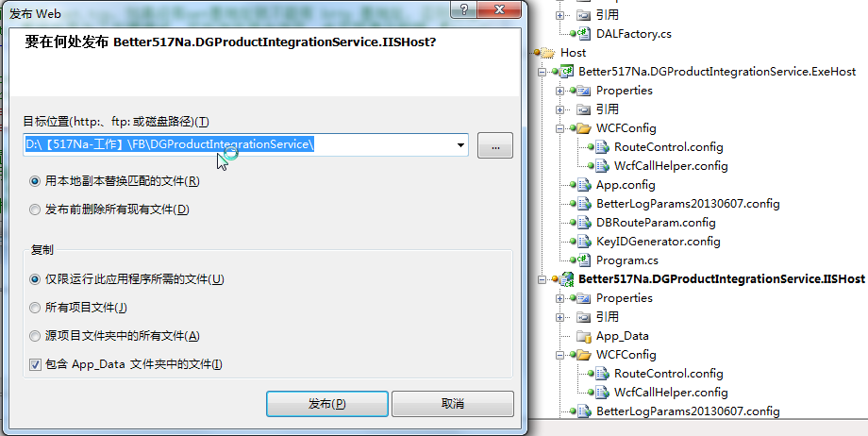Click the 取消 cancel button
The height and width of the screenshot is (436, 868).
[453, 404]
